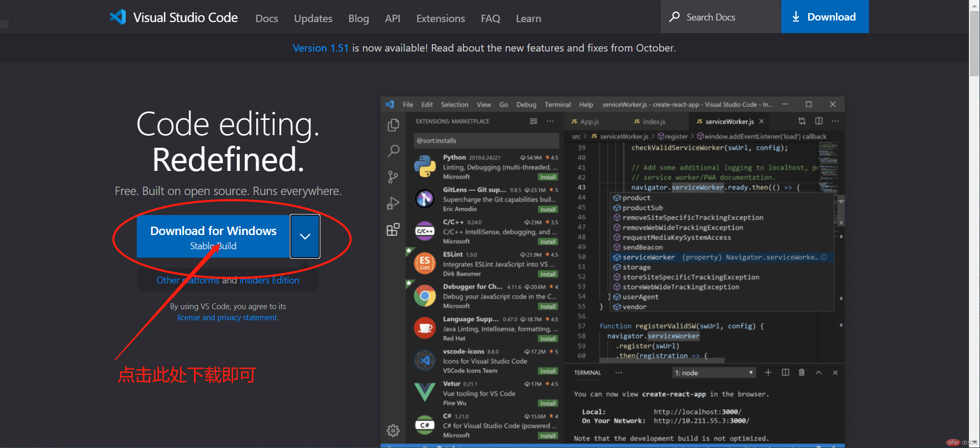Click the open changes compare icon
Image resolution: width=980 pixels, height=448 pixels.
(x=802, y=121)
